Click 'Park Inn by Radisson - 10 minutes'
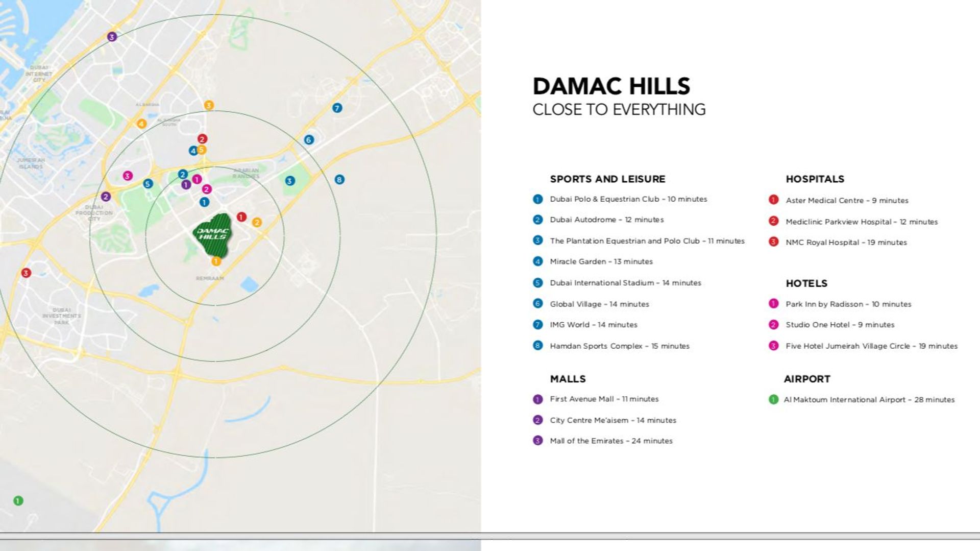The image size is (980, 551). point(848,304)
